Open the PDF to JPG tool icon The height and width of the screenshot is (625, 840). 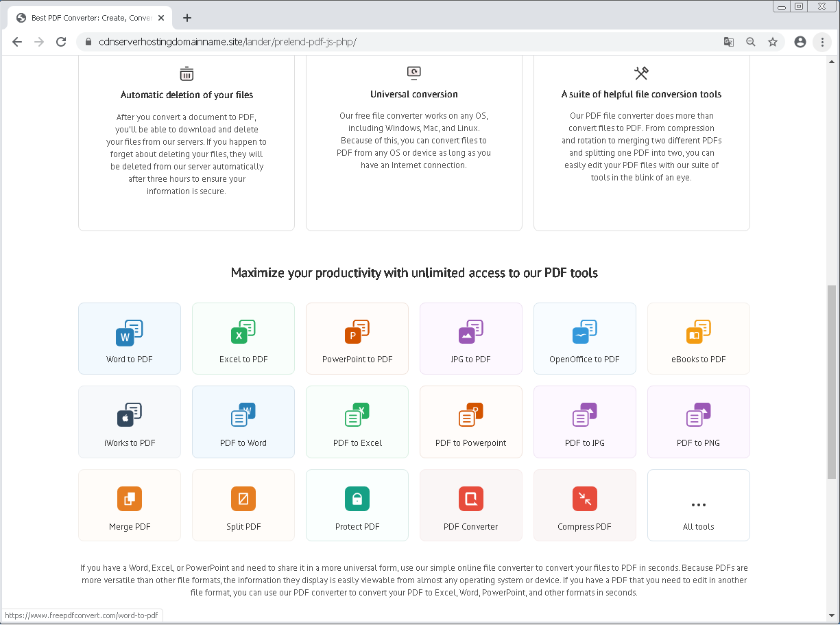[585, 415]
